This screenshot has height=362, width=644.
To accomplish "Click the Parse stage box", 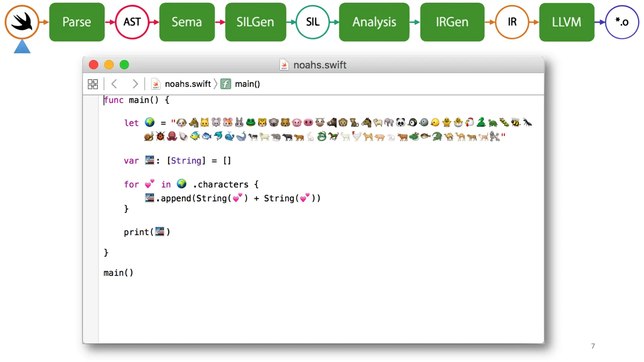I will point(77,22).
